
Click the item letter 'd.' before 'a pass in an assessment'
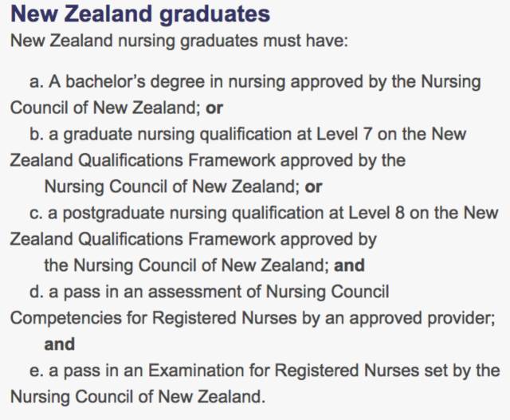(x=37, y=292)
